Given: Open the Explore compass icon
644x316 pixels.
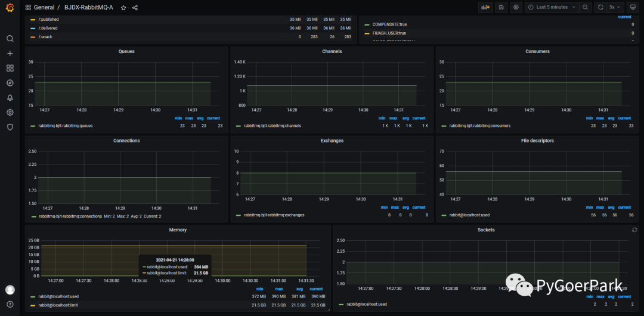Looking at the screenshot, I should pyautogui.click(x=10, y=83).
